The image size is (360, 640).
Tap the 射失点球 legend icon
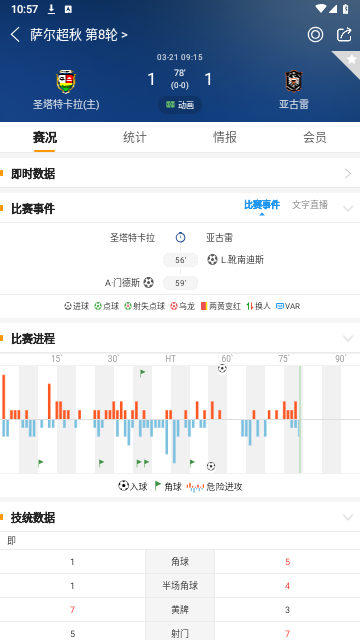pos(128,306)
